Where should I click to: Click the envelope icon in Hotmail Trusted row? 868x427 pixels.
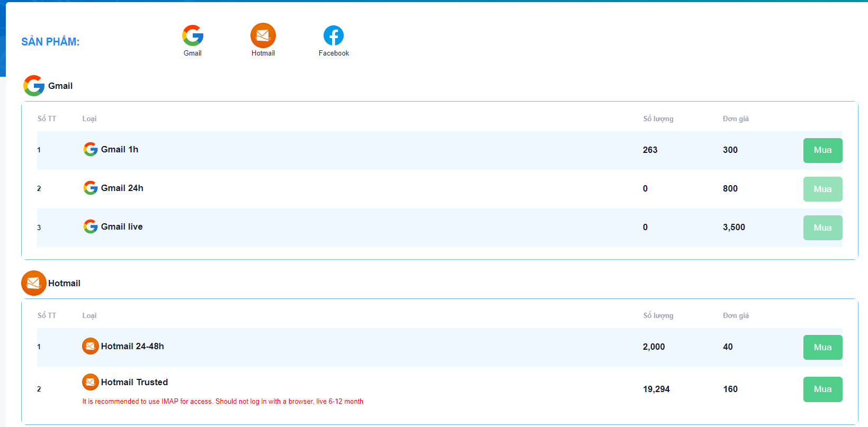click(91, 382)
